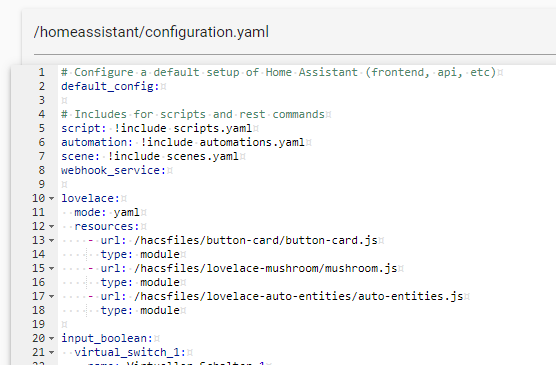556x365 pixels.
Task: Click the webhook_service: key
Action: click(x=113, y=170)
